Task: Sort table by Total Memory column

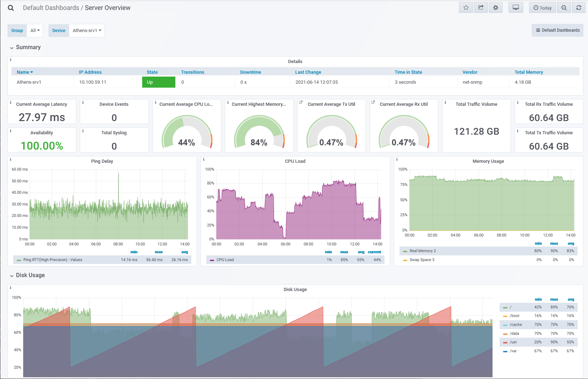Action: click(528, 72)
